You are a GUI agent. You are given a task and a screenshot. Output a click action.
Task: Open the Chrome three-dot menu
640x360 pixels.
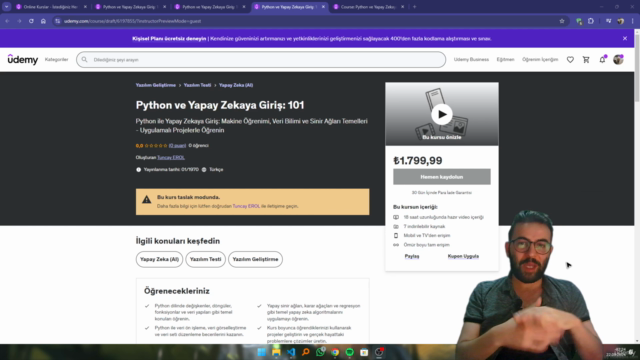pyautogui.click(x=633, y=21)
